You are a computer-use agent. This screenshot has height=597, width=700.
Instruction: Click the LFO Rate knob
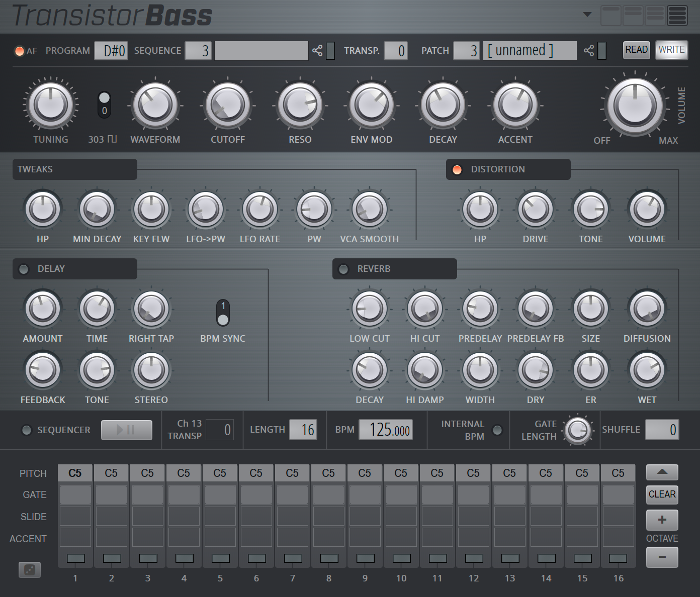260,209
